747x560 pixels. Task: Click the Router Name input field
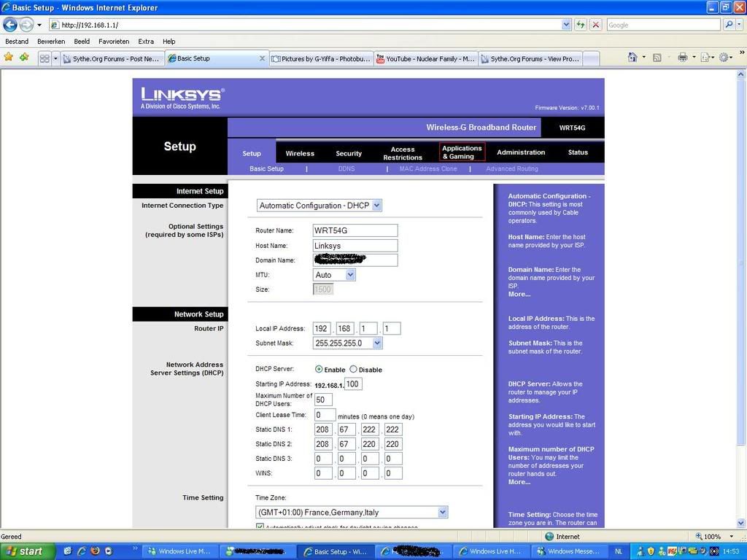point(355,230)
